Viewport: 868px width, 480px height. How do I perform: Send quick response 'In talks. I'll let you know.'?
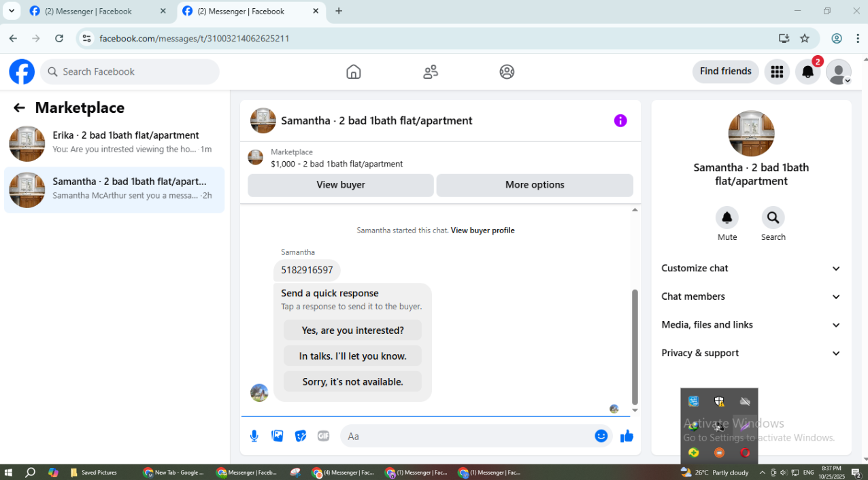352,356
